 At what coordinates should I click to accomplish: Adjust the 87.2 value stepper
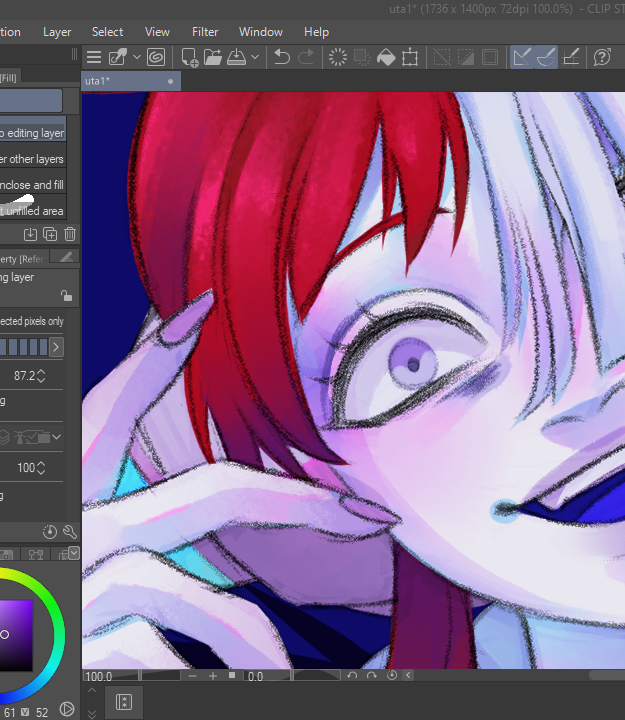pos(41,376)
